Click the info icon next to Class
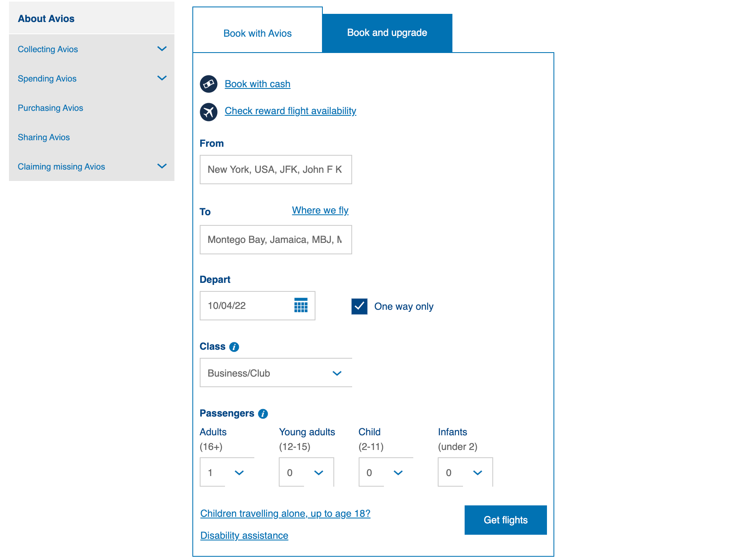This screenshot has height=560, width=732. tap(234, 347)
